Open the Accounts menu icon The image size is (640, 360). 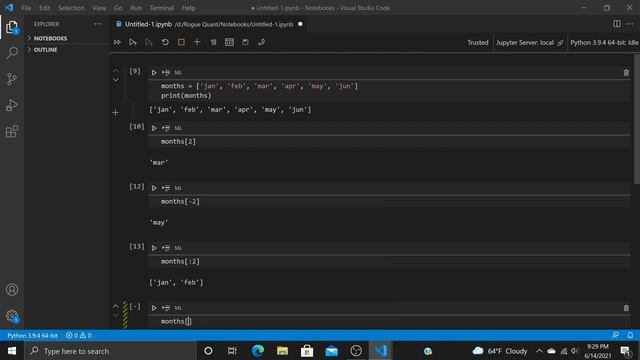tap(12, 290)
